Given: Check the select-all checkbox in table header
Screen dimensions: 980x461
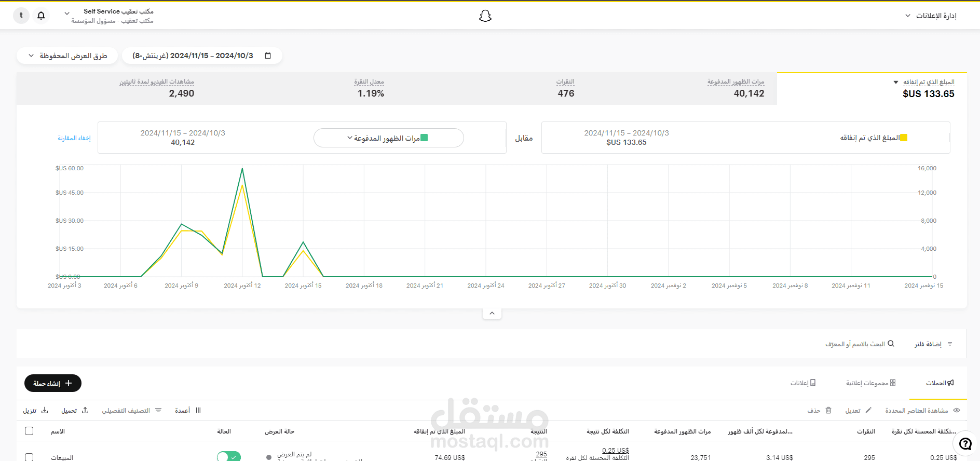Looking at the screenshot, I should point(29,431).
